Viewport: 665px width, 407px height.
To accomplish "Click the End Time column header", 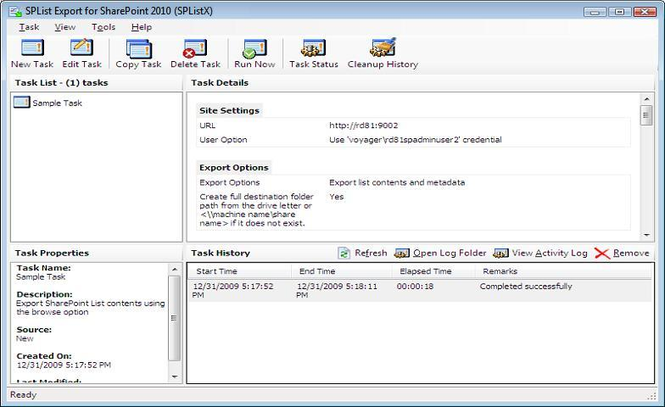I will pos(343,271).
